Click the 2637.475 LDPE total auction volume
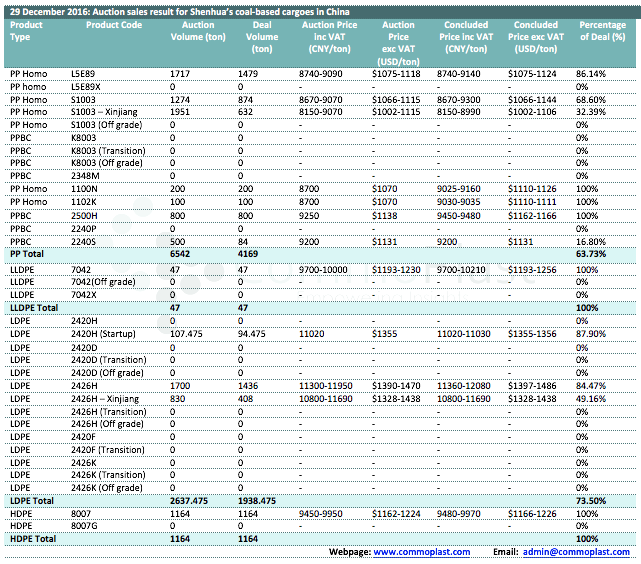Image resolution: width=641 pixels, height=564 pixels. click(190, 499)
